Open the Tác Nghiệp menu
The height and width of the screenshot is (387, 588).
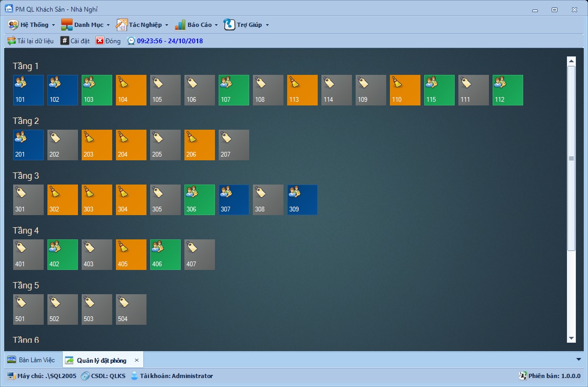[142, 25]
